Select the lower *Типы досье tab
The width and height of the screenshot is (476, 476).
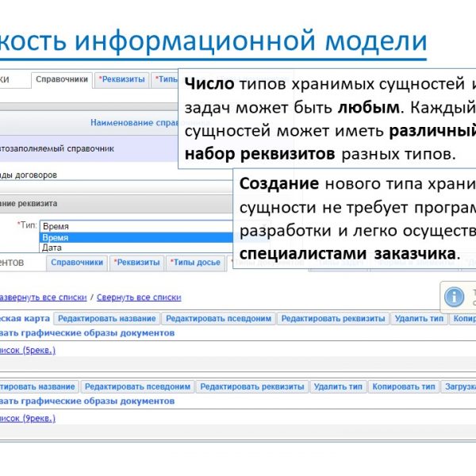click(195, 262)
